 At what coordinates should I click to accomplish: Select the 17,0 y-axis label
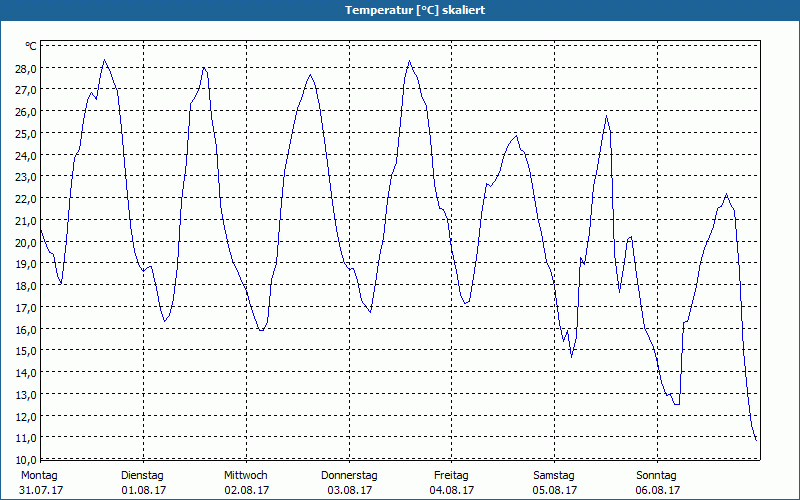pyautogui.click(x=26, y=307)
